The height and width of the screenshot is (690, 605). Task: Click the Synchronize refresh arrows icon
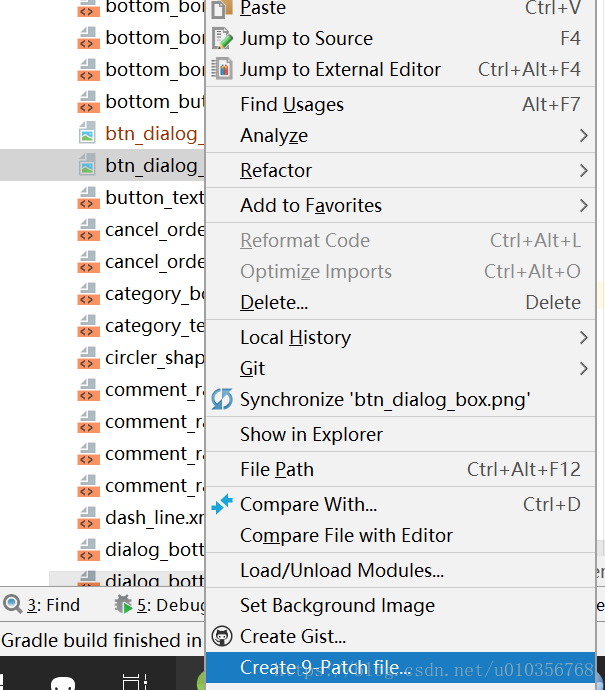(x=222, y=399)
